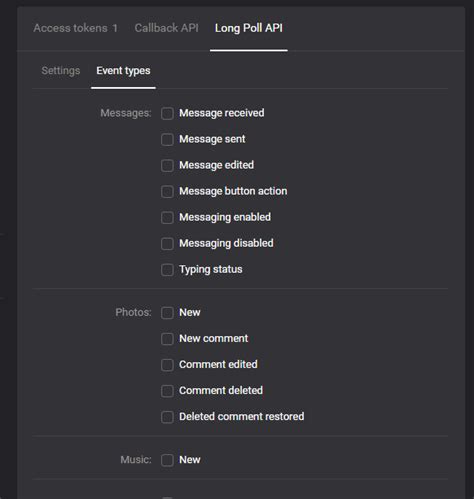The image size is (474, 499).
Task: Check New under Photos
Action: 167,313
